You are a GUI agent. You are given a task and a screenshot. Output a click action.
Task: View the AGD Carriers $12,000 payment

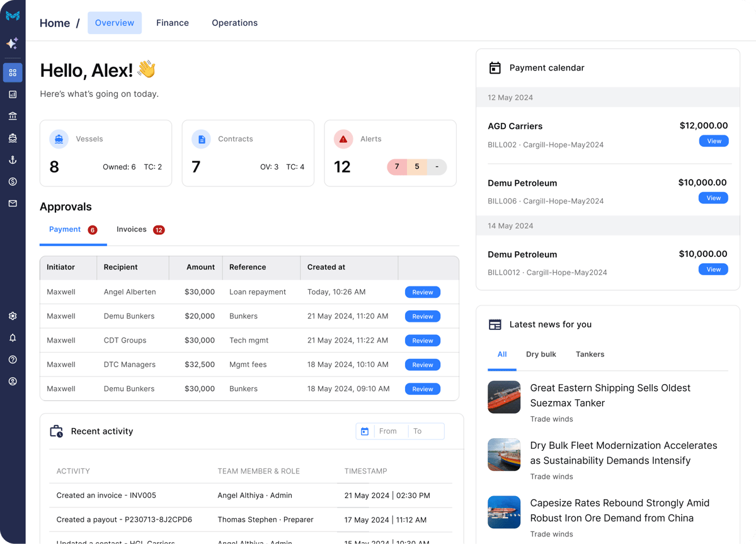coord(713,141)
